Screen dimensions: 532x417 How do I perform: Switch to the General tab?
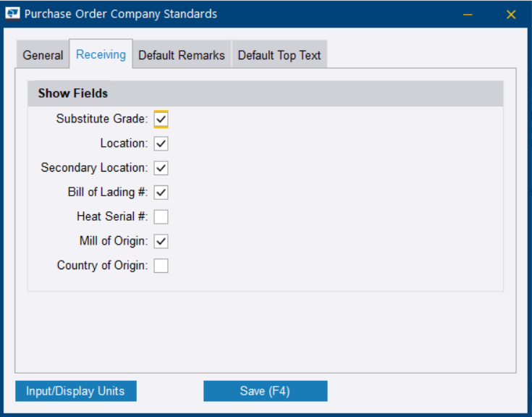(x=43, y=56)
